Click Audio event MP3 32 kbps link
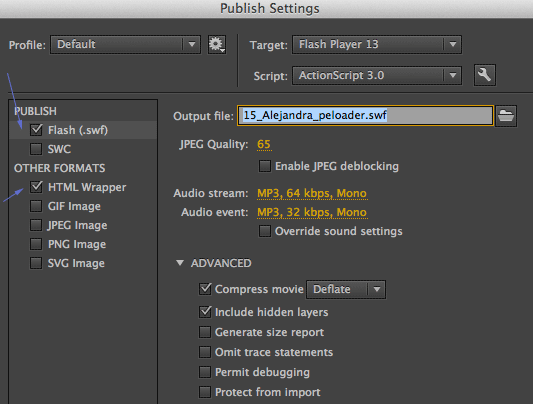 [312, 212]
